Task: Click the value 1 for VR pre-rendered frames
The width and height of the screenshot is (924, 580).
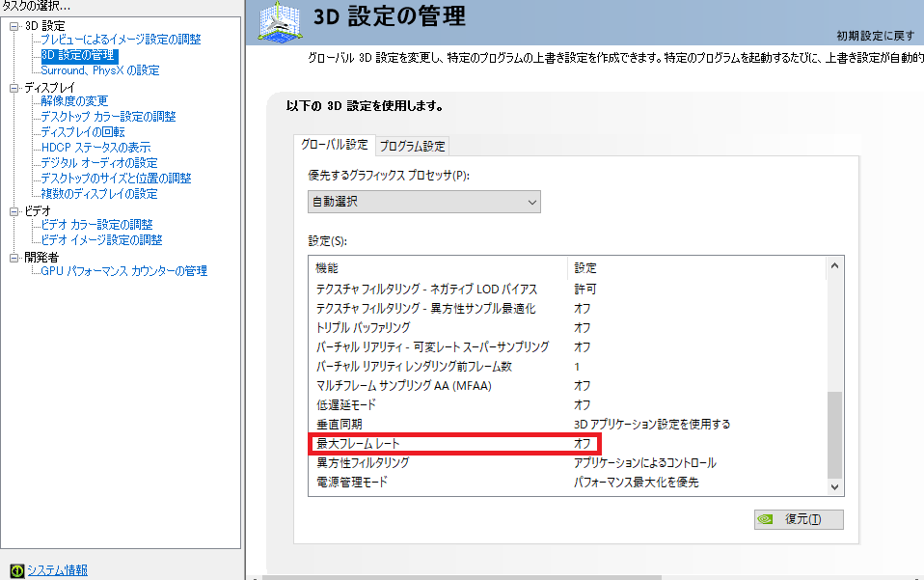Action: [577, 367]
